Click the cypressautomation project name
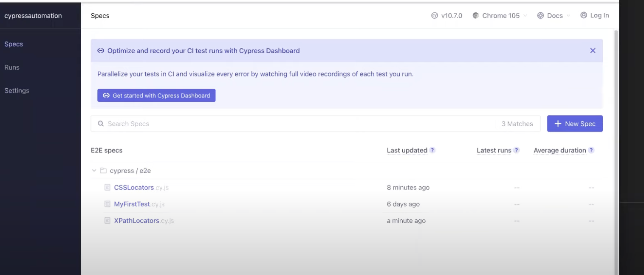Screen dimensions: 644x275 tap(33, 16)
